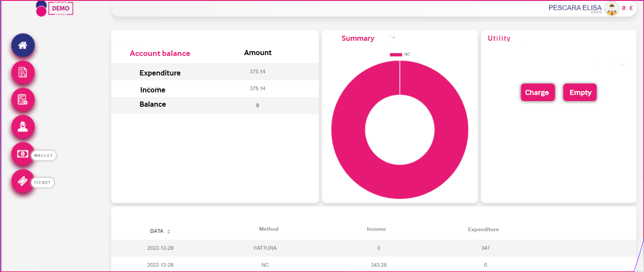Click the Expenditure row in account balance
644x272 pixels.
pos(160,73)
